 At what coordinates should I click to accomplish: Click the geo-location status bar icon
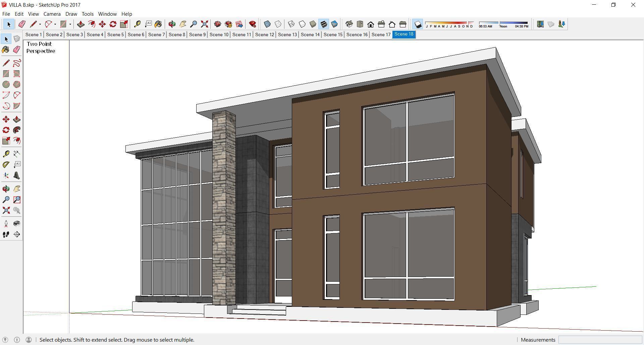[5, 340]
